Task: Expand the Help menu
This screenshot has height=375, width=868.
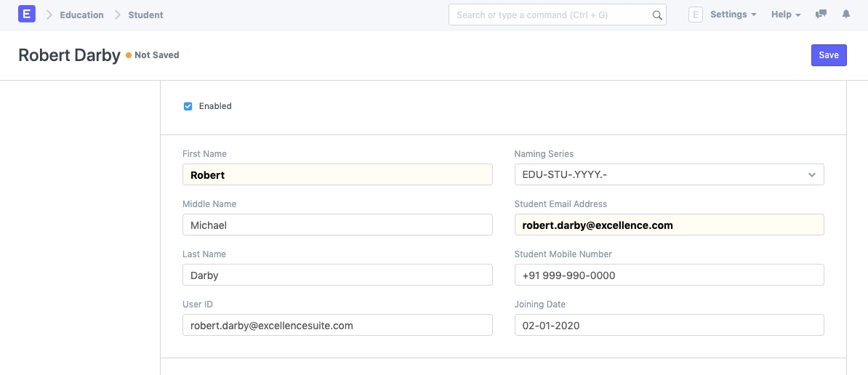Action: click(785, 15)
